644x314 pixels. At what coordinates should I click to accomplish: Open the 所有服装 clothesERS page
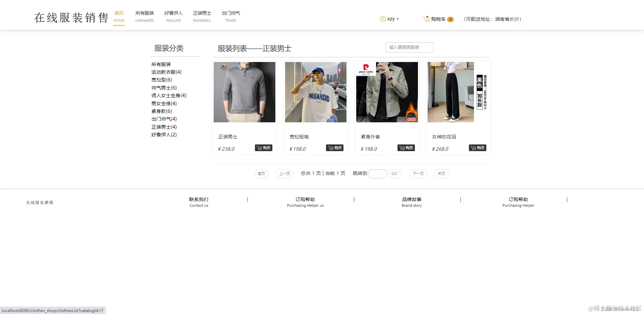[x=144, y=16]
